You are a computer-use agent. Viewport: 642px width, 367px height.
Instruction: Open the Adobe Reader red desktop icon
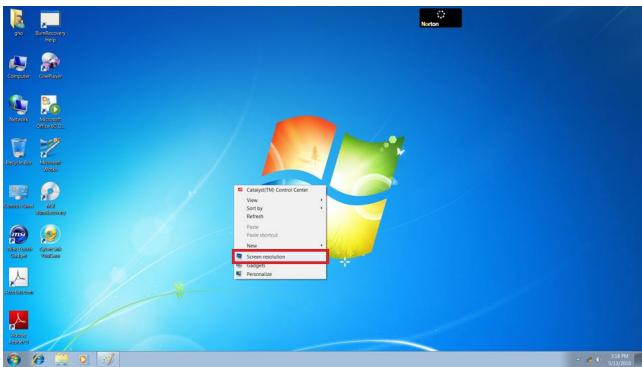click(18, 327)
